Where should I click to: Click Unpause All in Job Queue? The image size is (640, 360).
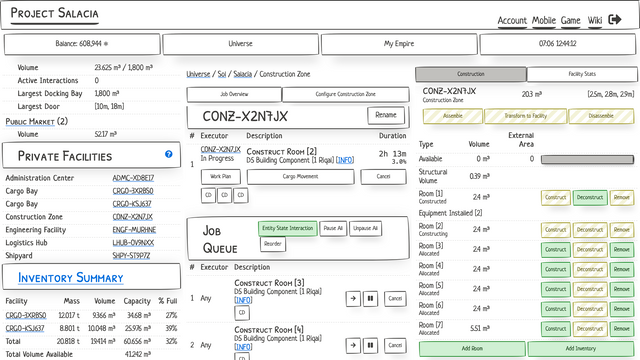click(x=365, y=228)
